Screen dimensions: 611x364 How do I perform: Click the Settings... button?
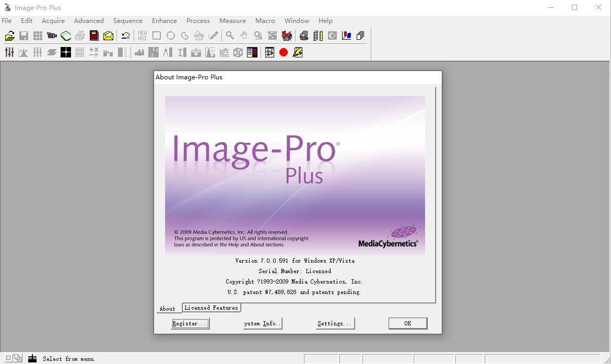tap(335, 323)
